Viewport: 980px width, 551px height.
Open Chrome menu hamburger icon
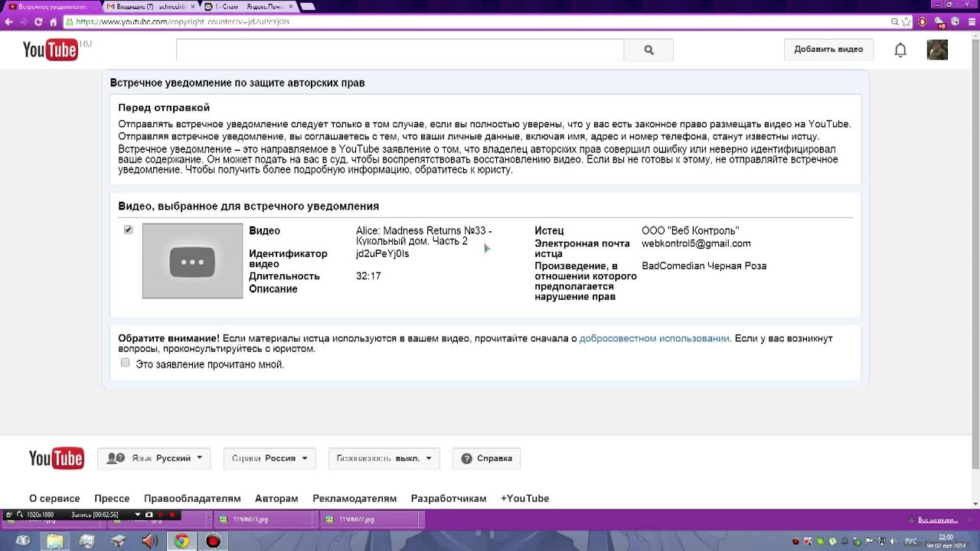(972, 21)
